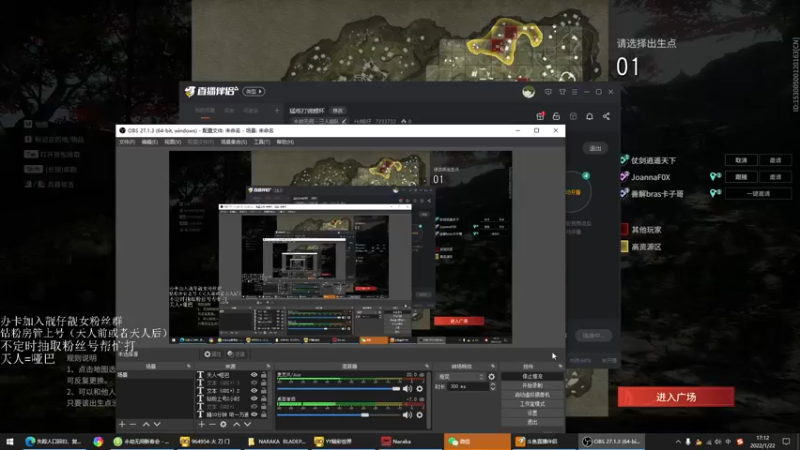Image resolution: width=800 pixels, height=450 pixels.
Task: Toggle visibility of the last text source
Action: point(254,415)
